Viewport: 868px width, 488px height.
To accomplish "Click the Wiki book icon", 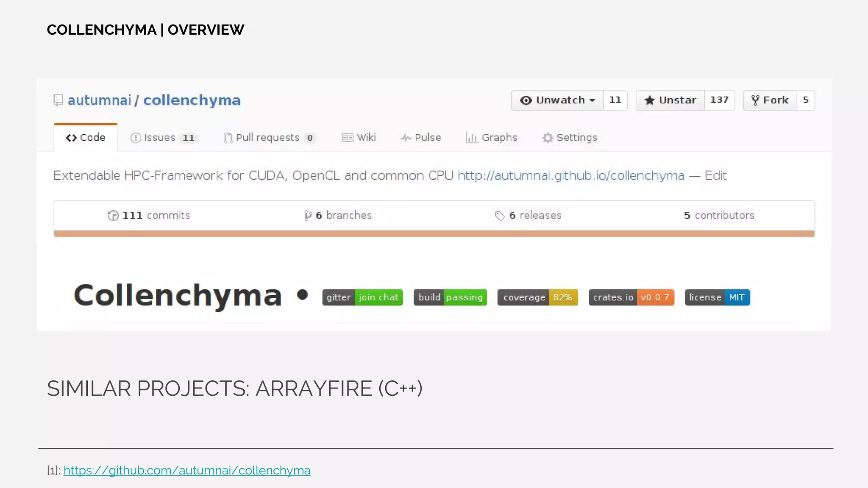I will tap(348, 138).
